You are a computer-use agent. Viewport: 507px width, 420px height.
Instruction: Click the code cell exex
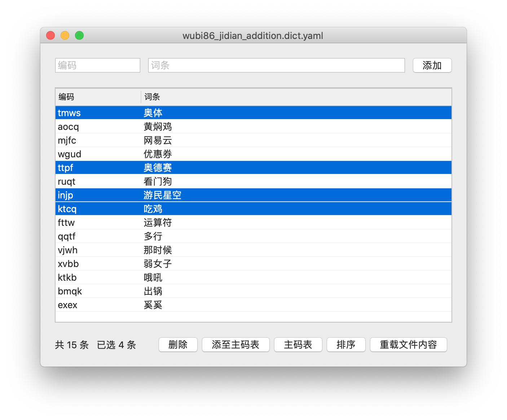pos(67,305)
